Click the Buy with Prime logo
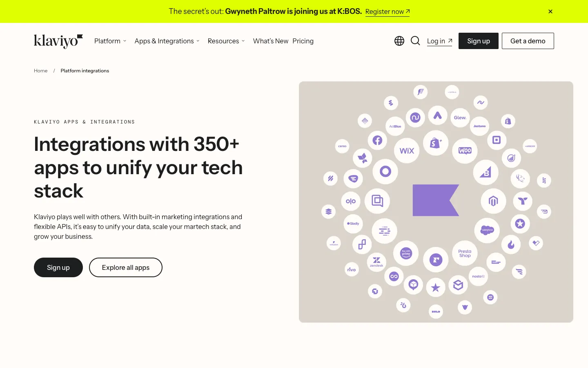Viewport: 588px width, 368px height. pyautogui.click(x=406, y=254)
